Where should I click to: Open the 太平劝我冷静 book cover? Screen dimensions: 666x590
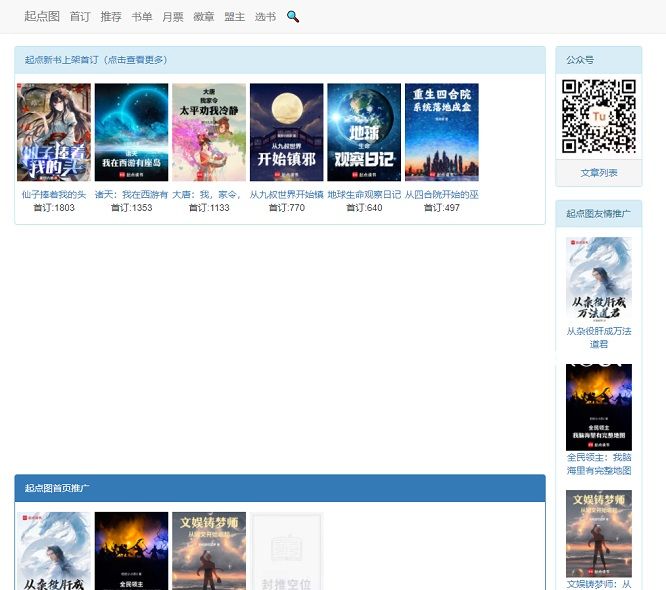[209, 132]
